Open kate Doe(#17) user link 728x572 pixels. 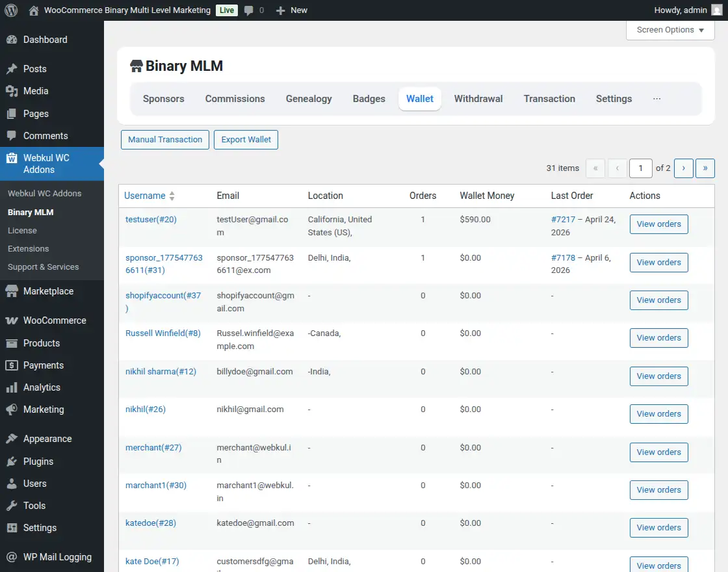coord(152,562)
